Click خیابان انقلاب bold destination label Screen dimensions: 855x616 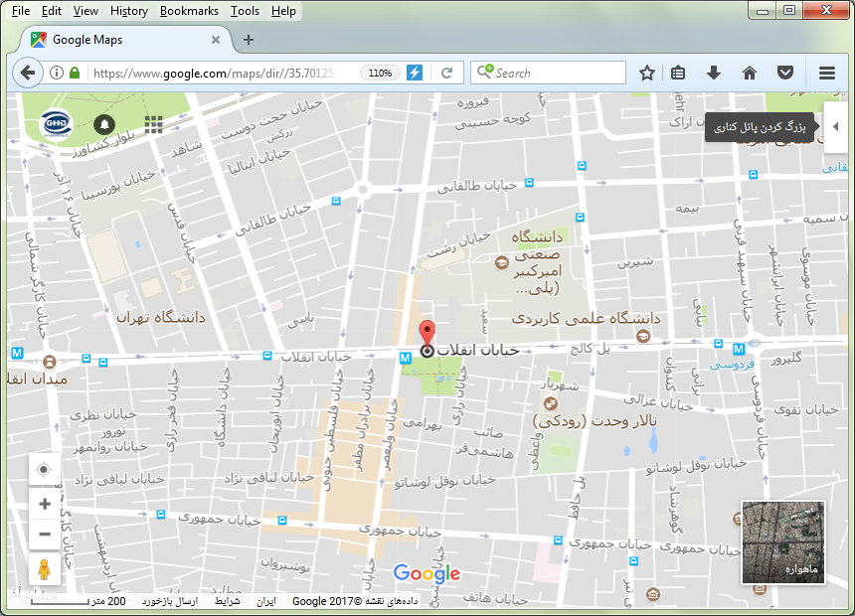[x=477, y=350]
